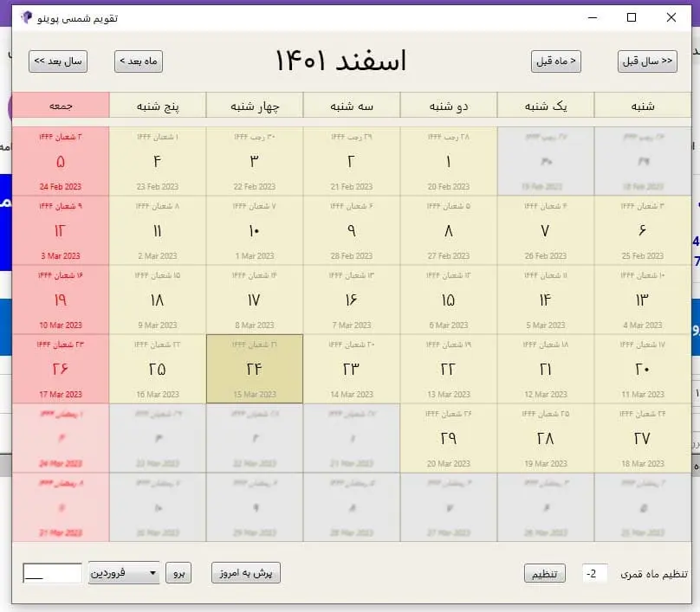Select the day cell dated 1 Mar 2023

click(255, 230)
